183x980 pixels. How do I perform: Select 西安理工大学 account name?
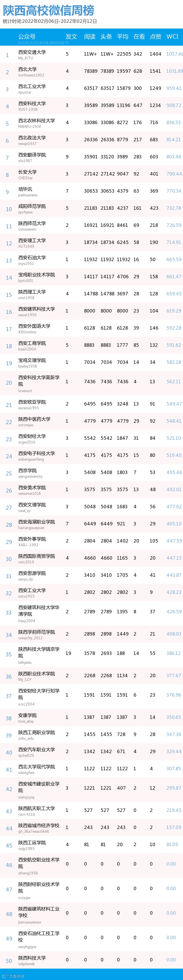32,241
